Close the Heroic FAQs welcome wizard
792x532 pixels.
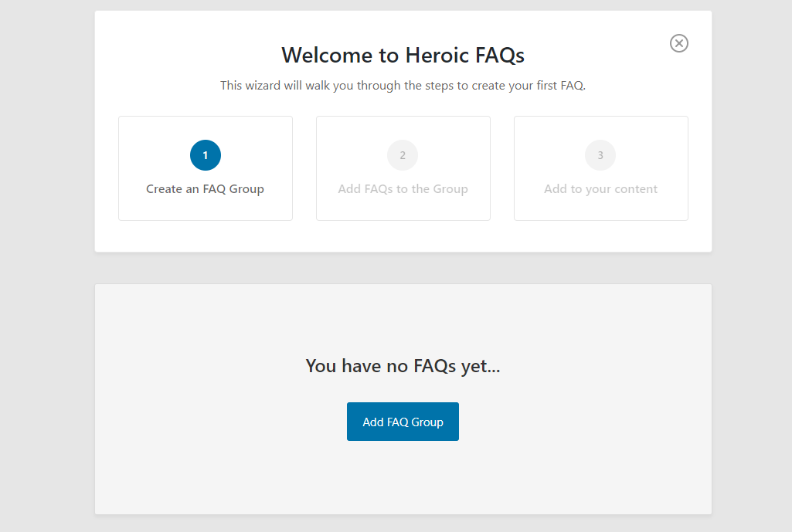[678, 43]
